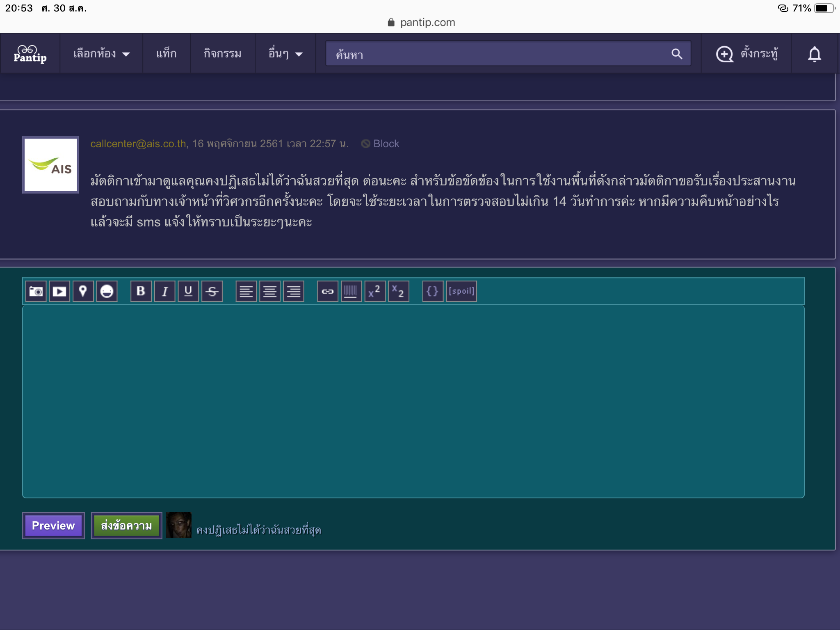
Task: Open the กิจกรรม menu item
Action: 222,54
